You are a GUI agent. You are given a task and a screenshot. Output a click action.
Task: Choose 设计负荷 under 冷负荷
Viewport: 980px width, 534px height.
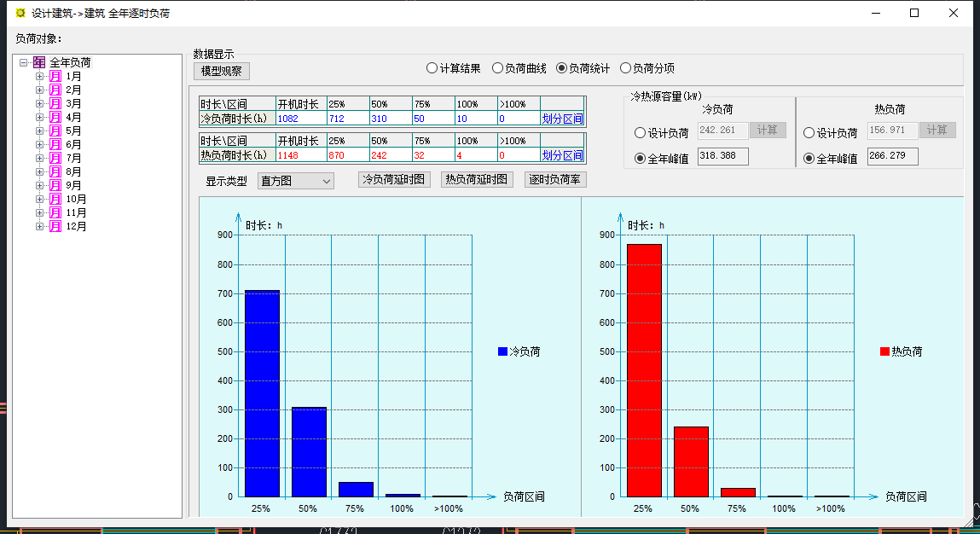[641, 133]
